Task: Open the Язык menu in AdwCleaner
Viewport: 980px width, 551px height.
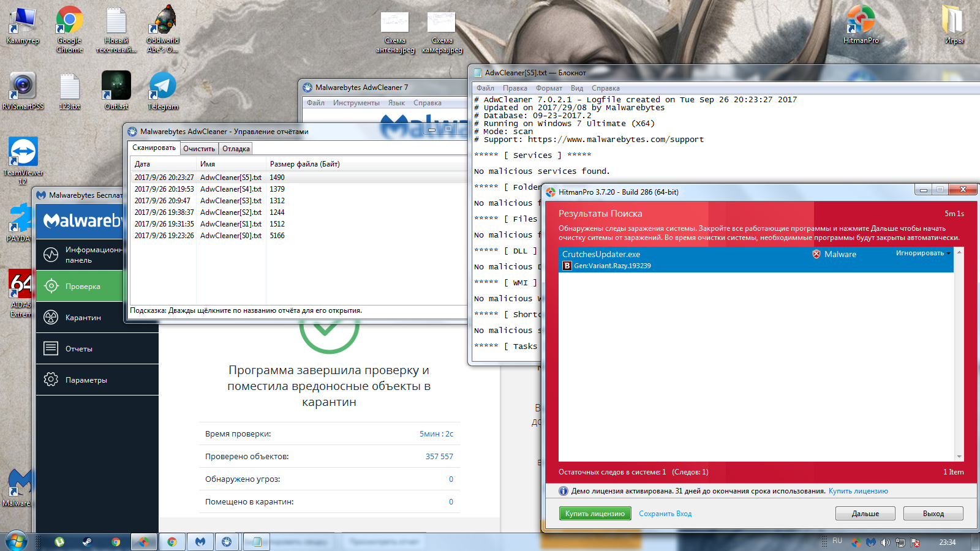Action: 396,103
